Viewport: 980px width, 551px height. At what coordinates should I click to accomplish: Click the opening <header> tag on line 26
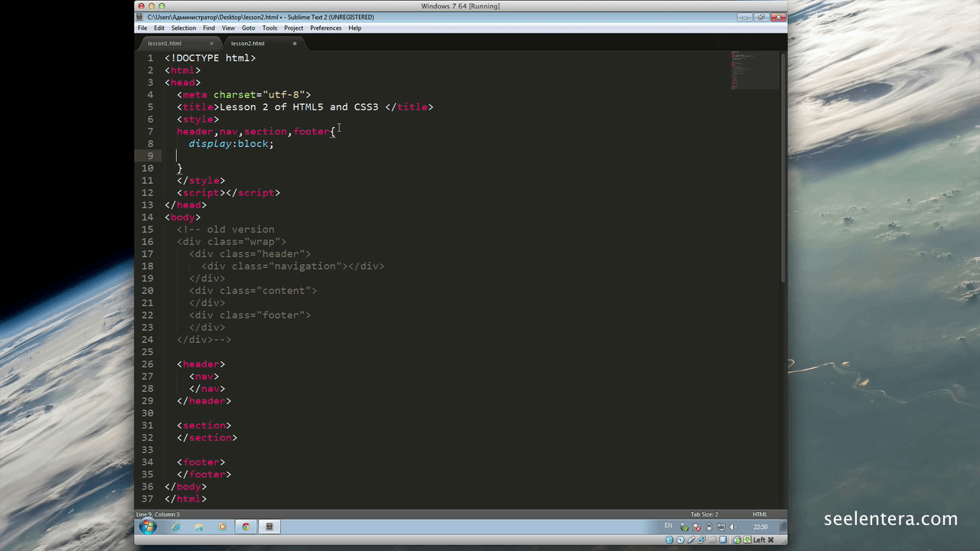pos(201,364)
